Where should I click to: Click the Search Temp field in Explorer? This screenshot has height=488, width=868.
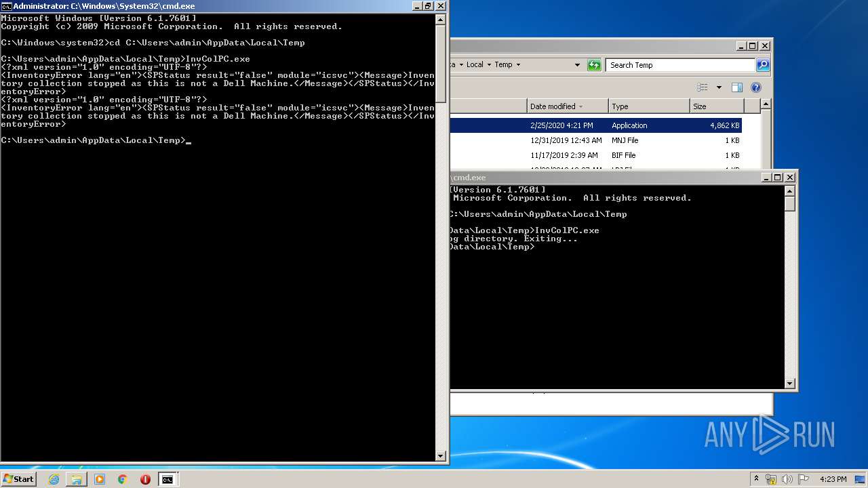click(x=679, y=65)
